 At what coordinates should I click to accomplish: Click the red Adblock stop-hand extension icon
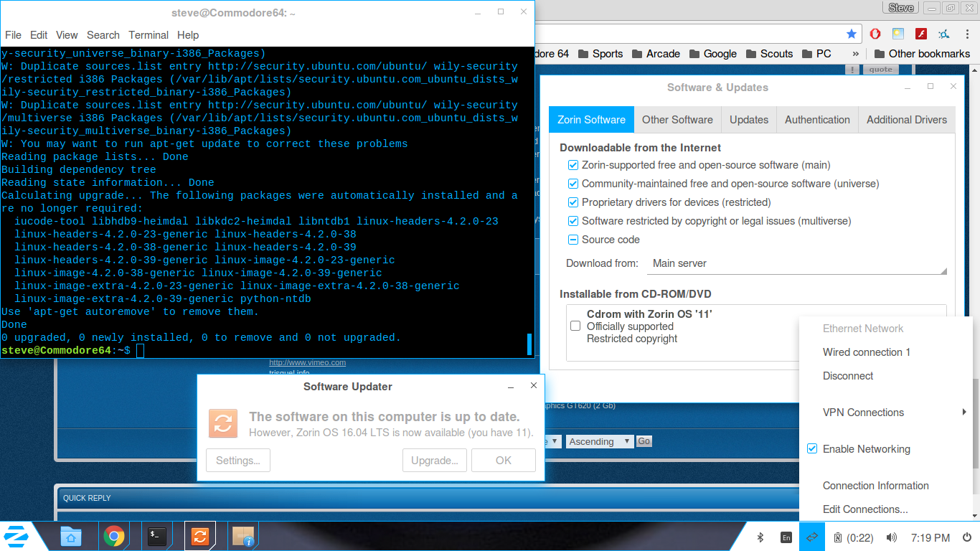coord(875,34)
